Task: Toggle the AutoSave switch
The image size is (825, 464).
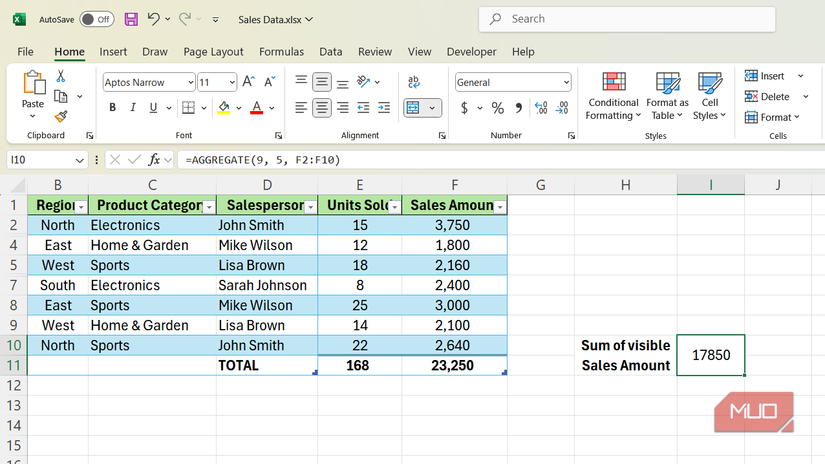Action: pyautogui.click(x=96, y=19)
